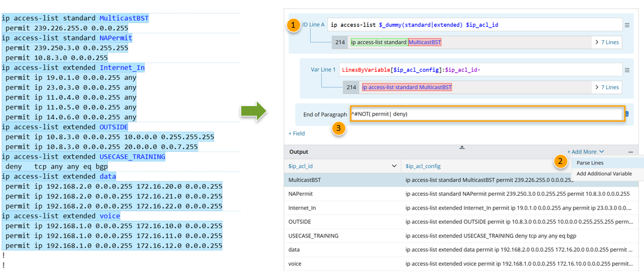Open the $ip_acl_id column dropdown
Screen dimensions: 644x278
[395, 166]
